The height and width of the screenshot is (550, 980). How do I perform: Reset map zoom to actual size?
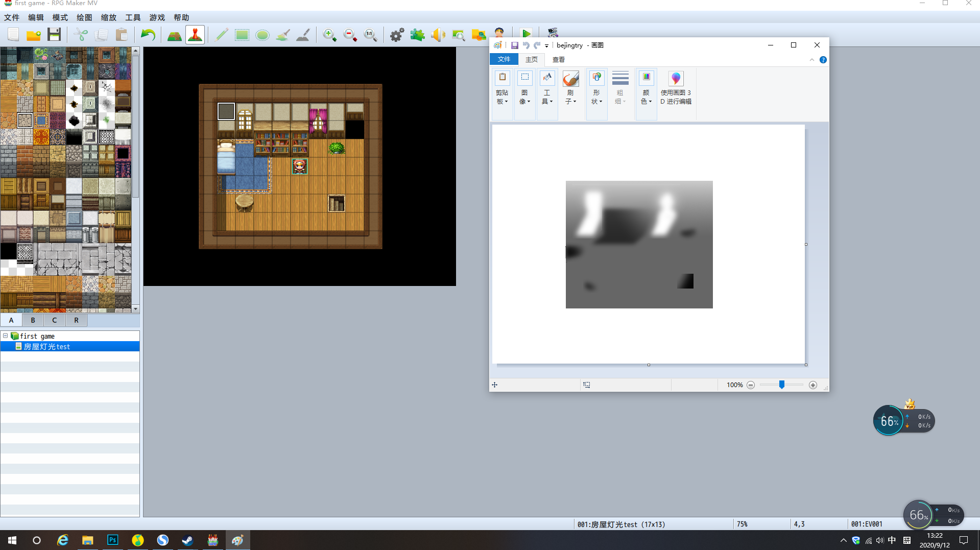point(371,35)
